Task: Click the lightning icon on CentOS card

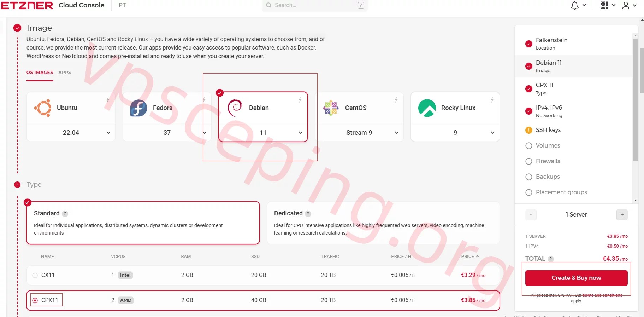Action: (x=396, y=100)
